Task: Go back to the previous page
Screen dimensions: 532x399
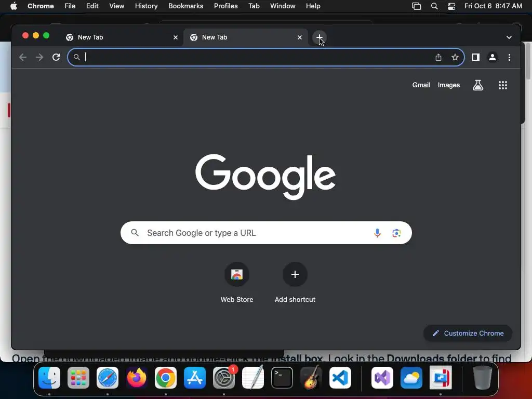Action: tap(23, 57)
